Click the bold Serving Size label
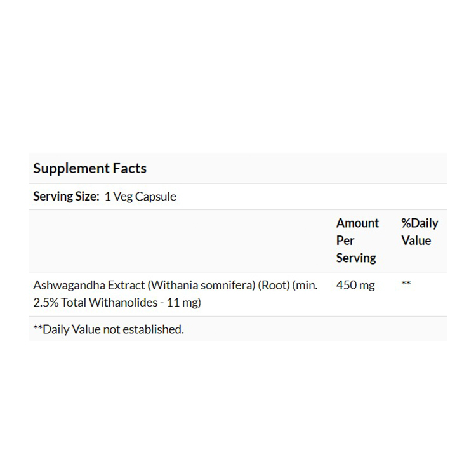Viewport: 476px width, 476px height. [66, 197]
